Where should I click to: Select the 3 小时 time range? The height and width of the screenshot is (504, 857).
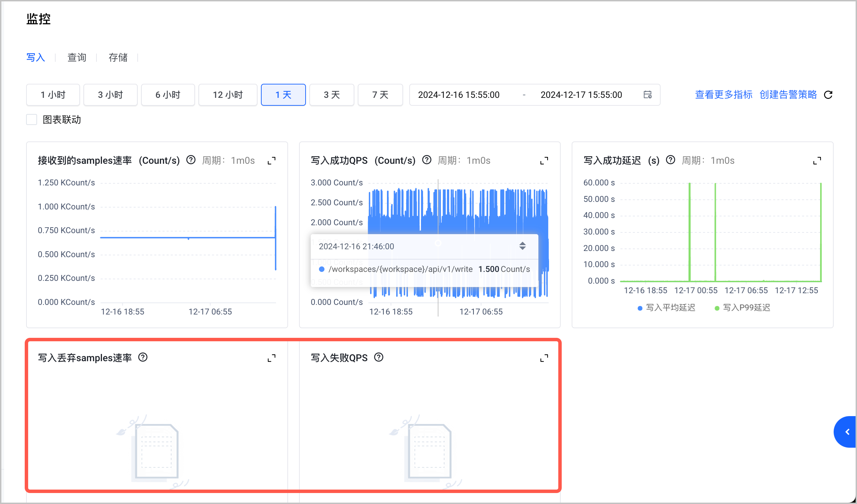pyautogui.click(x=111, y=95)
